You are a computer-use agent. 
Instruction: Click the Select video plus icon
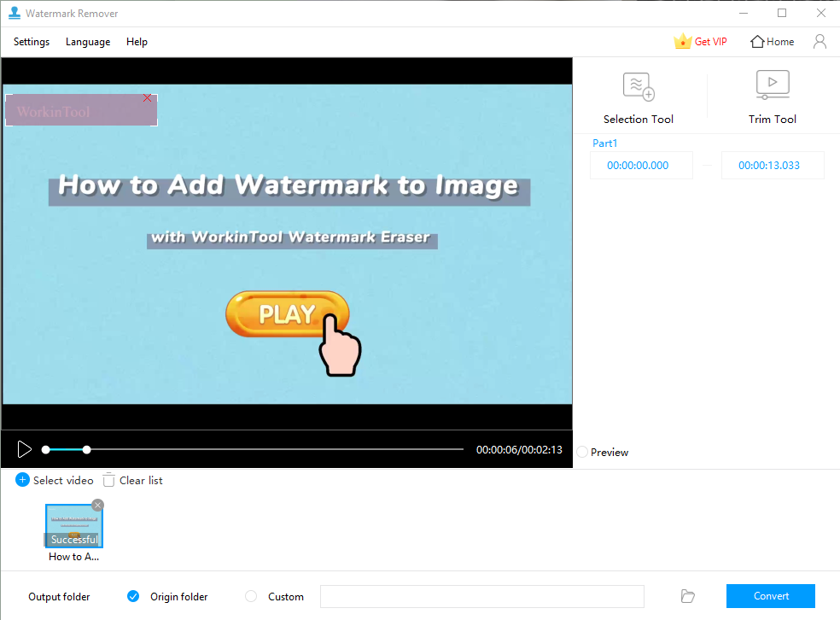tap(23, 480)
